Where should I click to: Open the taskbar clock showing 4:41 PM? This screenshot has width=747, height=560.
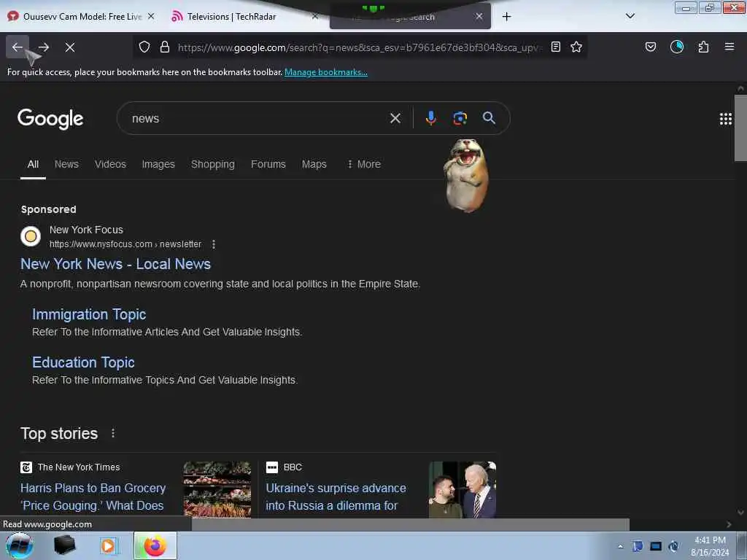(x=710, y=546)
